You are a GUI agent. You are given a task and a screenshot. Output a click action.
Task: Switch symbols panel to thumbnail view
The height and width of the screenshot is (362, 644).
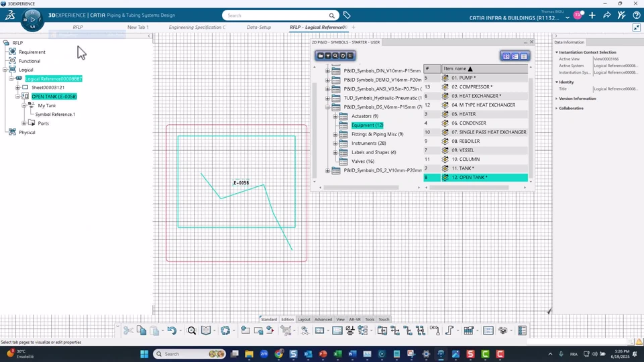click(506, 56)
